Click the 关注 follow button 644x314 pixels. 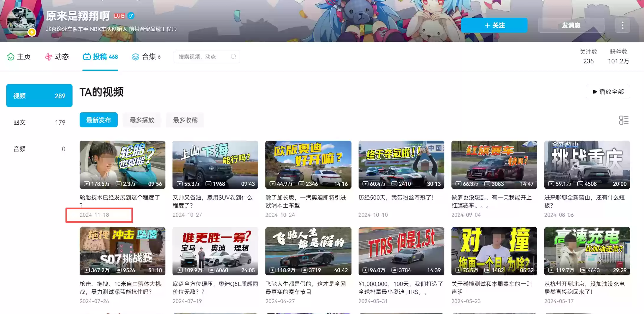(x=494, y=25)
